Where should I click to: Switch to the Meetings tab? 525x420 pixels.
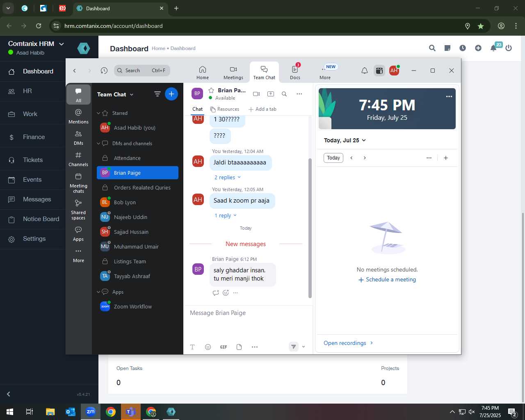click(233, 73)
